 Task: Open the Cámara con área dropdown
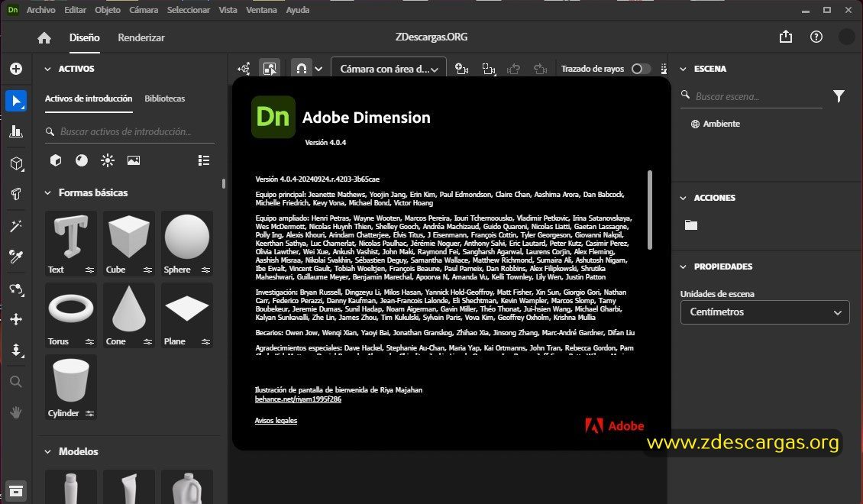[389, 69]
